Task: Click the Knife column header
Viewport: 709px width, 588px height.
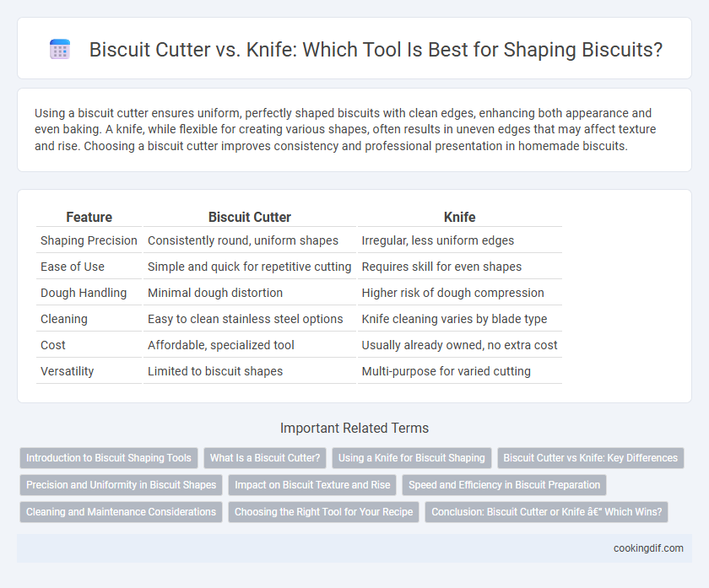Action: point(459,217)
